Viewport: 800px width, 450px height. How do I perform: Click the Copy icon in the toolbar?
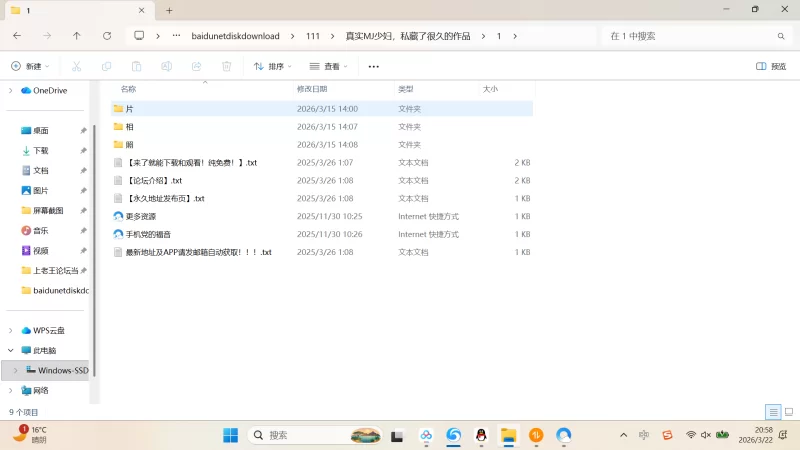(106, 66)
